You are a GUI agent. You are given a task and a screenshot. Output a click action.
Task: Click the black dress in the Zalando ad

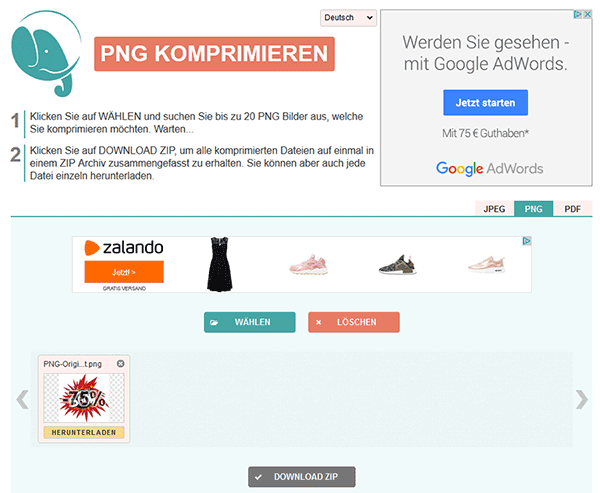[220, 264]
